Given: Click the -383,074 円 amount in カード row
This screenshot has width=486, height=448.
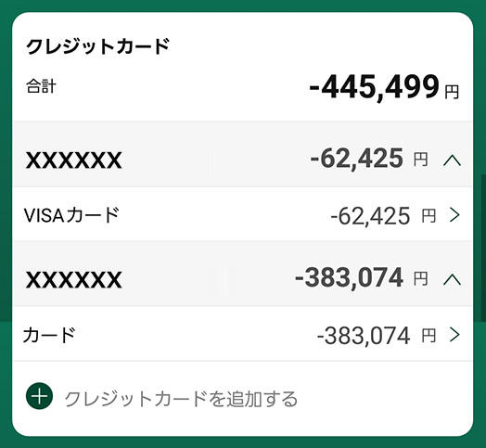Looking at the screenshot, I should point(377,336).
